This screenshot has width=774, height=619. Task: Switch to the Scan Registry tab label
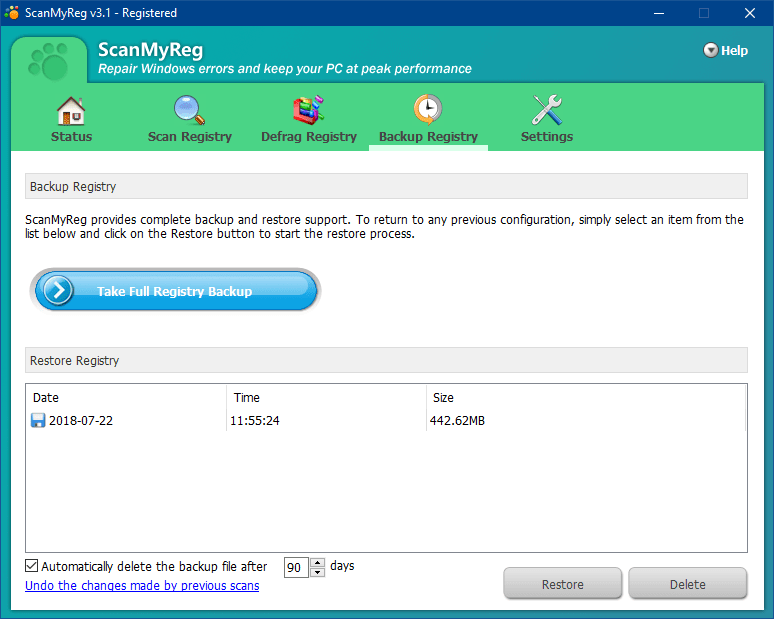[190, 137]
